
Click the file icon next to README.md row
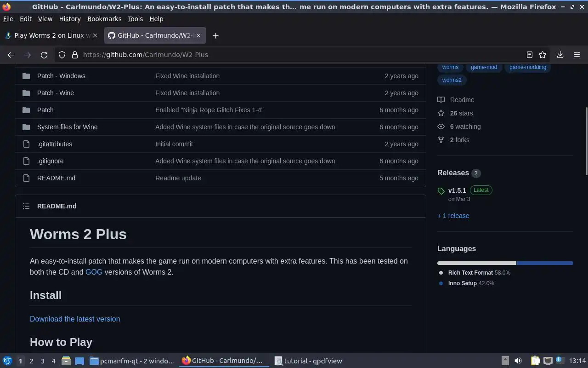click(x=26, y=178)
